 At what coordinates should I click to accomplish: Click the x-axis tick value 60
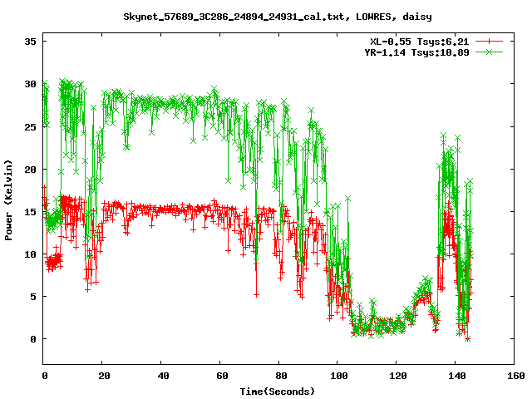tap(222, 376)
